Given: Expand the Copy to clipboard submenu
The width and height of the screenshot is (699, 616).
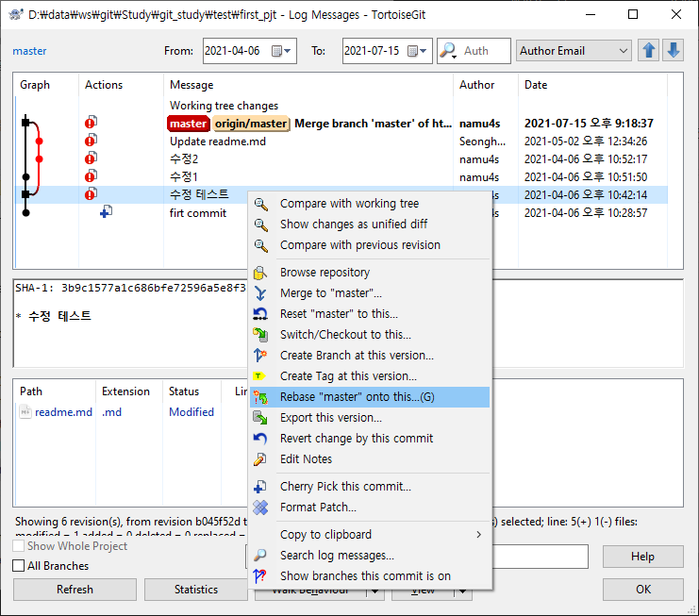Looking at the screenshot, I should point(477,535).
